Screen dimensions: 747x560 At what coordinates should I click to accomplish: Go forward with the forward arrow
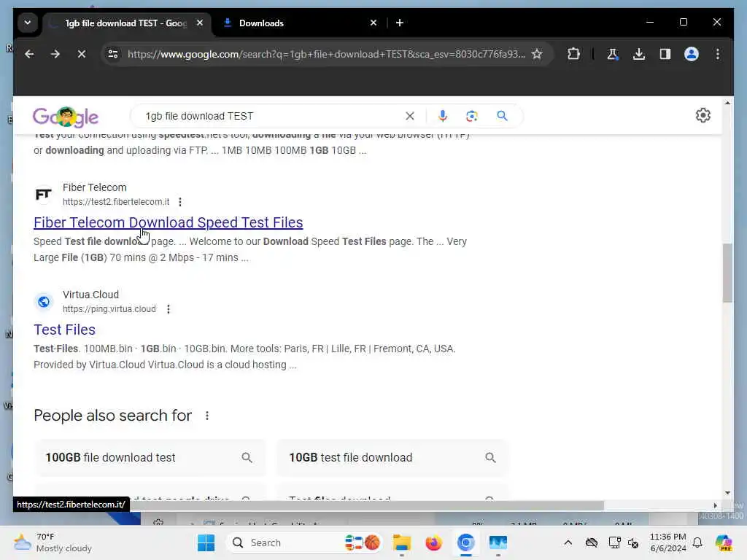coord(55,54)
